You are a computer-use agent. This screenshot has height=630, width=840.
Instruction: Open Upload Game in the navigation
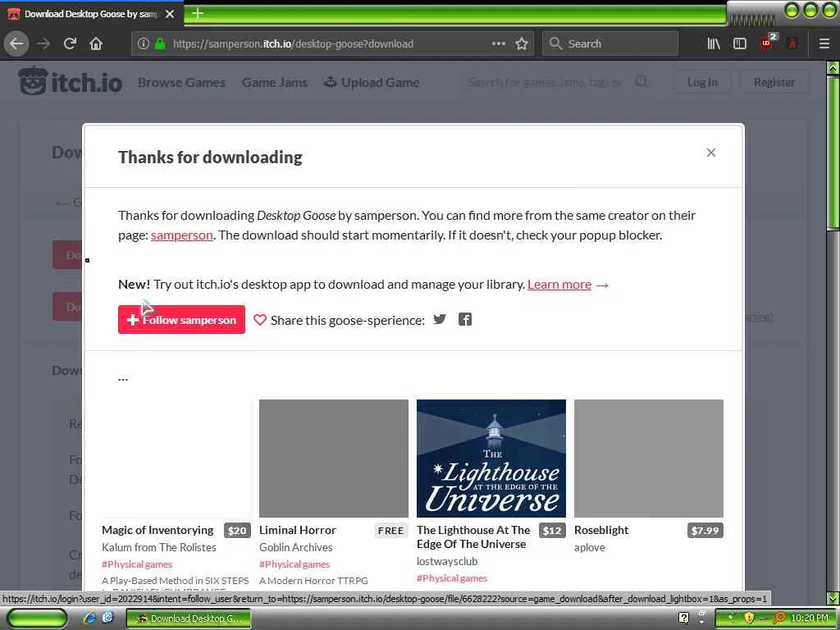tap(372, 83)
